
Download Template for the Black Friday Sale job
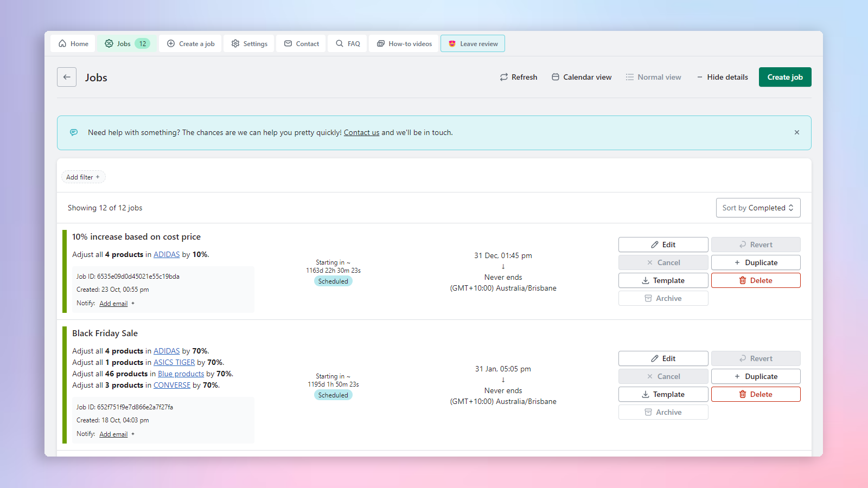(x=663, y=394)
